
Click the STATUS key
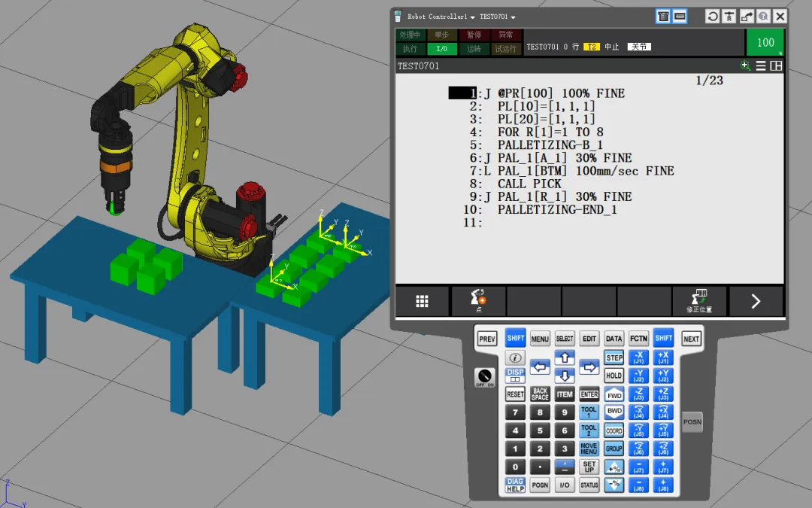[x=589, y=485]
